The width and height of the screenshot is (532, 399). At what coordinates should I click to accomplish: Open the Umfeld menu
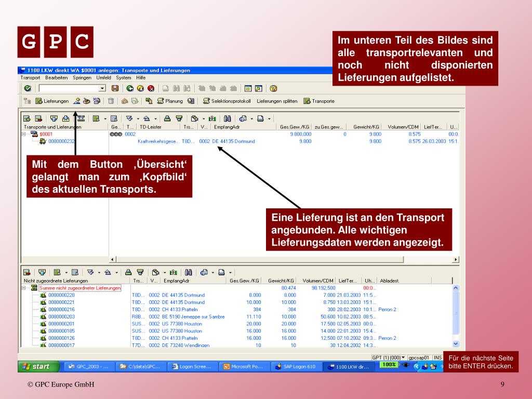(103, 78)
